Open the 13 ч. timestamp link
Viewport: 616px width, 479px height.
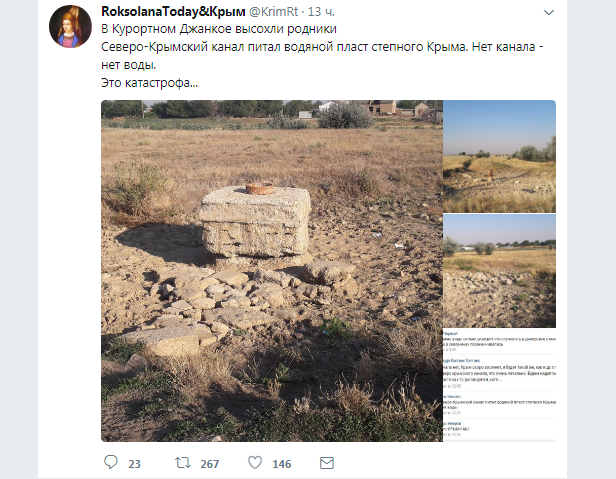321,12
